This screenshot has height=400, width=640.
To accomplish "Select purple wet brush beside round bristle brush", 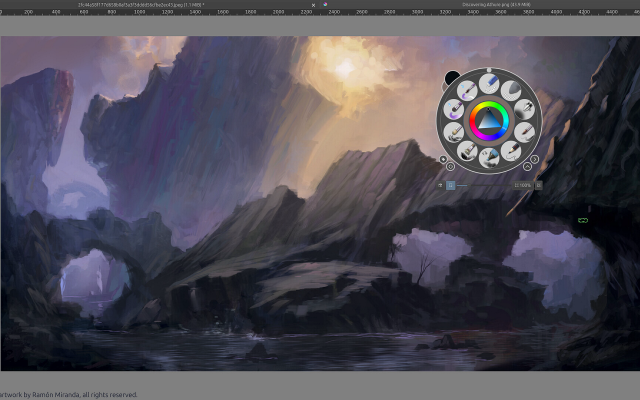I will tap(453, 109).
